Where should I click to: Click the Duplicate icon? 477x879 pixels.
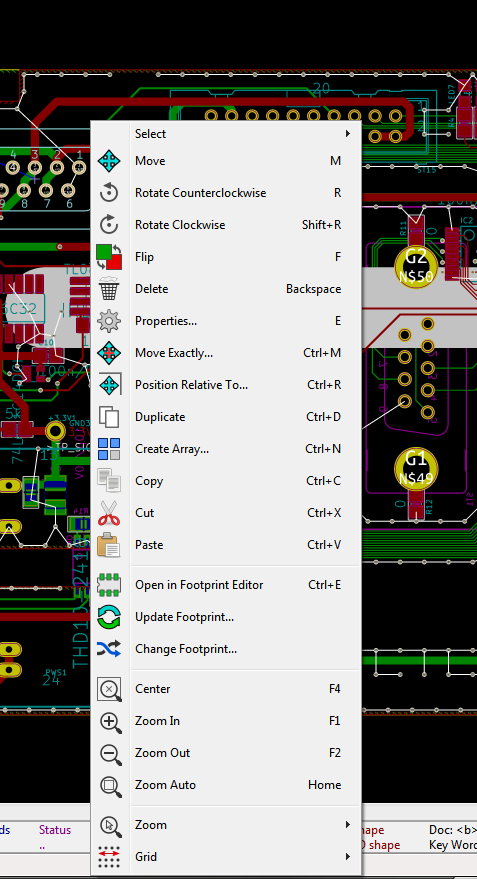109,417
